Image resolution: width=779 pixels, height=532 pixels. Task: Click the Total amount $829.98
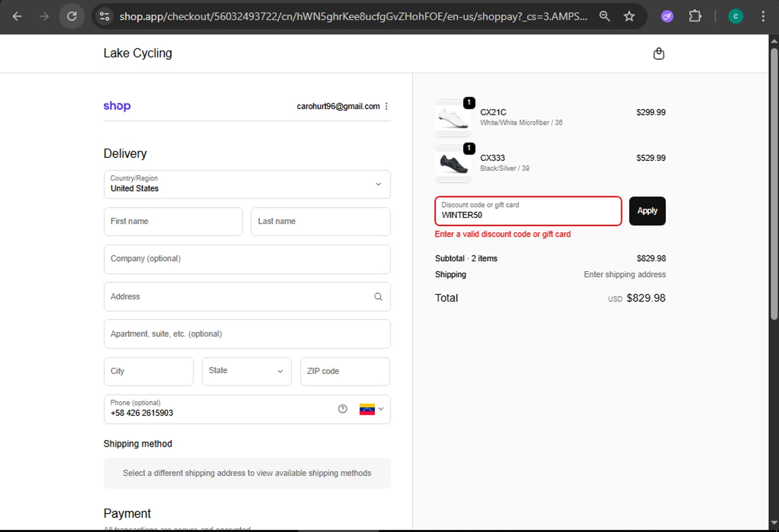[x=646, y=298]
